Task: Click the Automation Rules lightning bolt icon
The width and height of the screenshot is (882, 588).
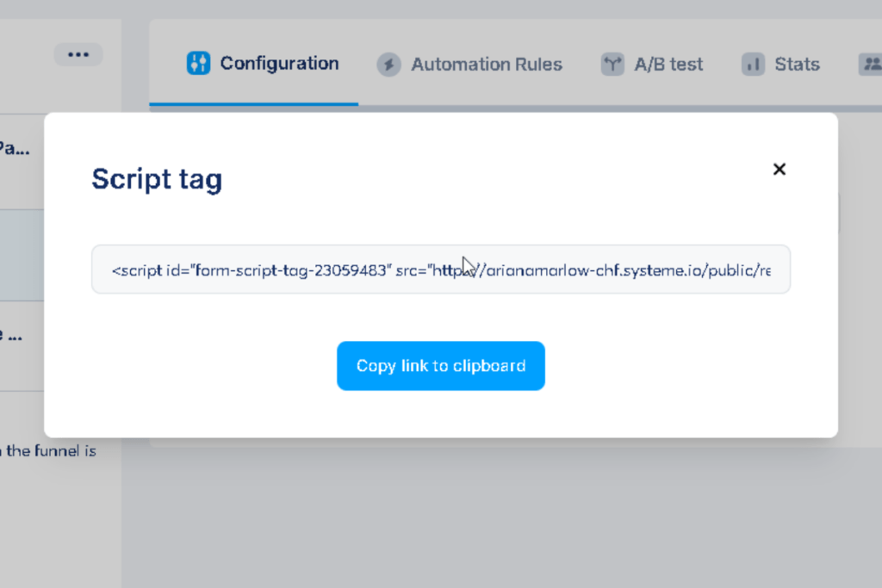Action: pos(388,64)
